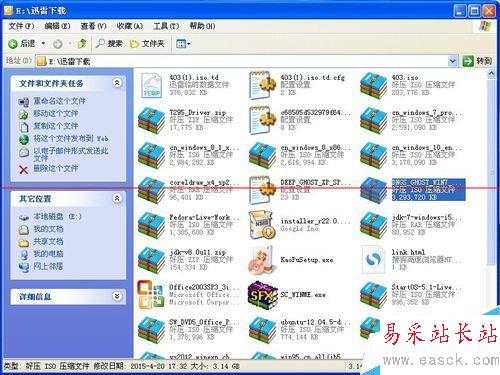Click the file name 403.iso

(405, 77)
